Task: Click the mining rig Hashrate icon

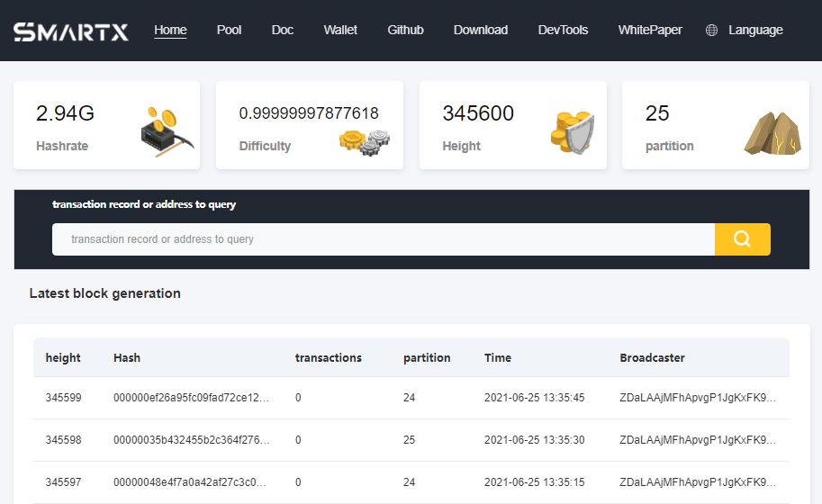Action: tap(167, 131)
